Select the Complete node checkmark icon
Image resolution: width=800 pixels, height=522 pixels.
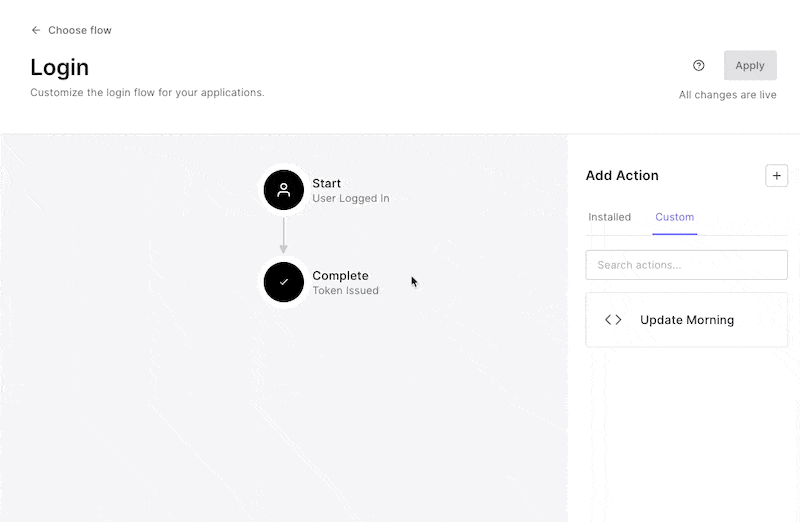283,282
